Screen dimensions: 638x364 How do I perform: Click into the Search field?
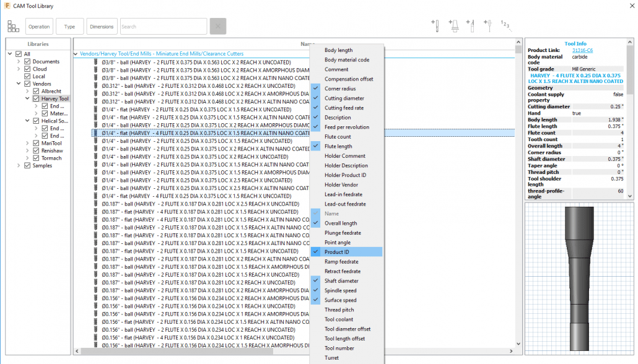click(x=164, y=27)
